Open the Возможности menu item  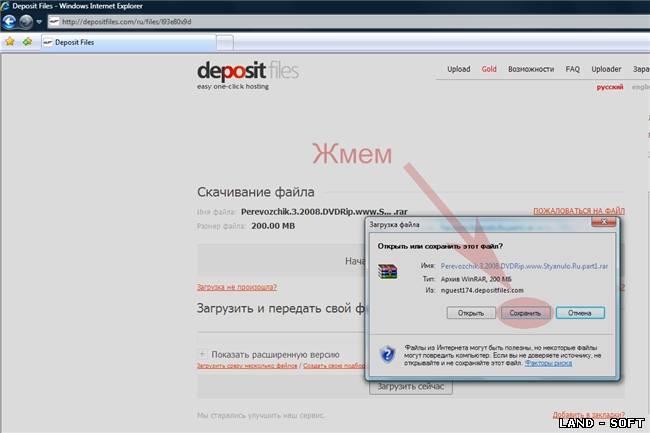coord(531,69)
